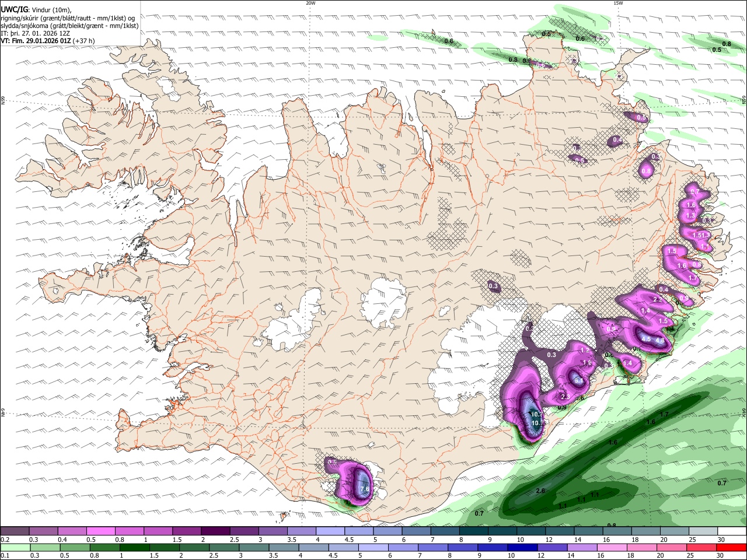This screenshot has height=560, width=747.
Task: Click the top legend row's 0.5–0.8 bright pink swatch
Action: click(100, 531)
